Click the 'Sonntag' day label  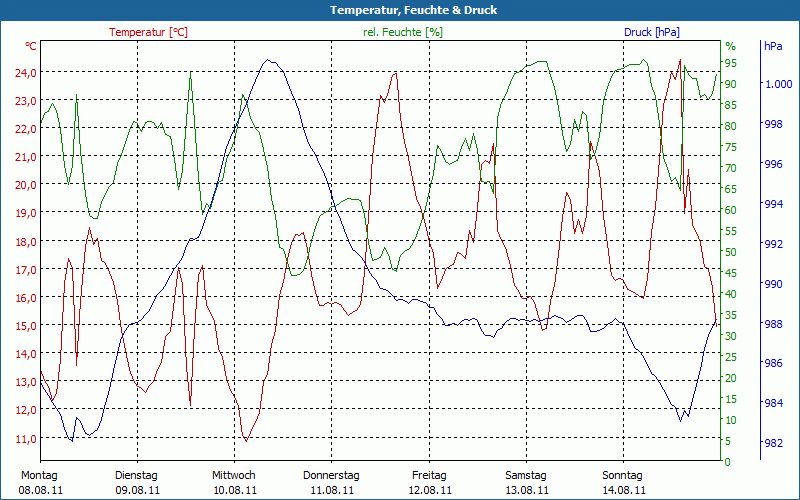622,476
